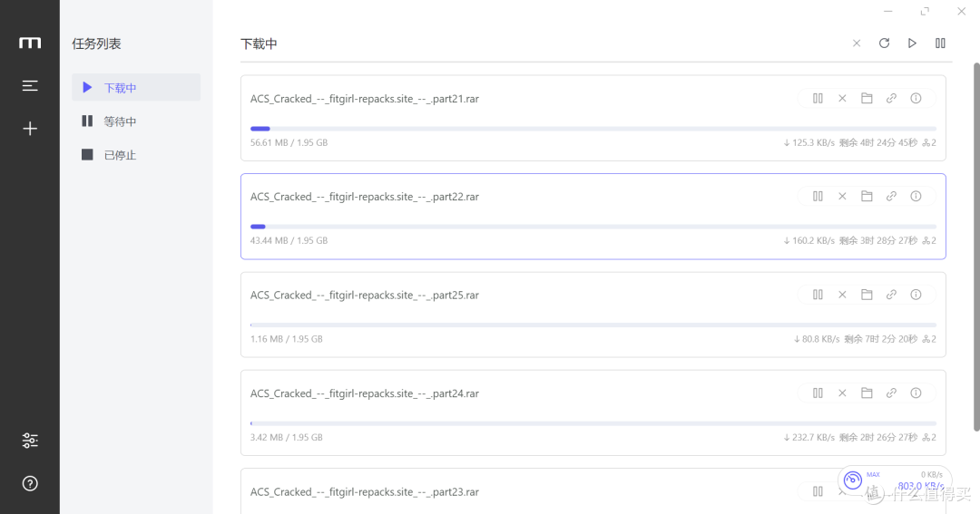Open the help question mark icon
Image resolution: width=980 pixels, height=514 pixels.
pyautogui.click(x=30, y=483)
